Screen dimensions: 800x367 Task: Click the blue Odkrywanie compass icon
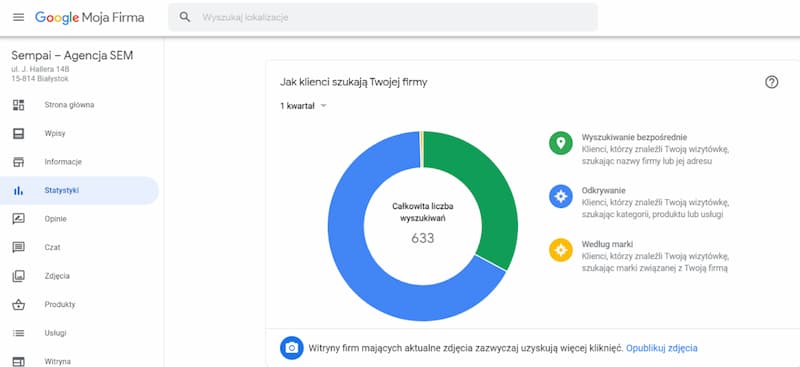click(x=561, y=197)
